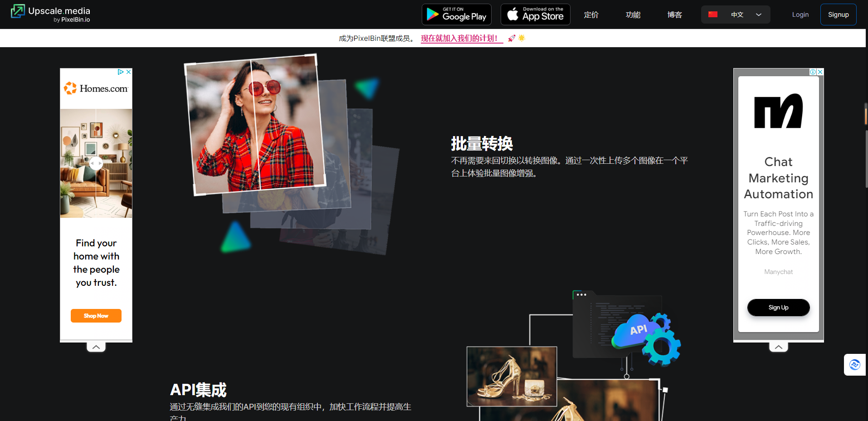This screenshot has width=868, height=421.
Task: Collapse the Homes.com ad with its up arrow
Action: (96, 346)
